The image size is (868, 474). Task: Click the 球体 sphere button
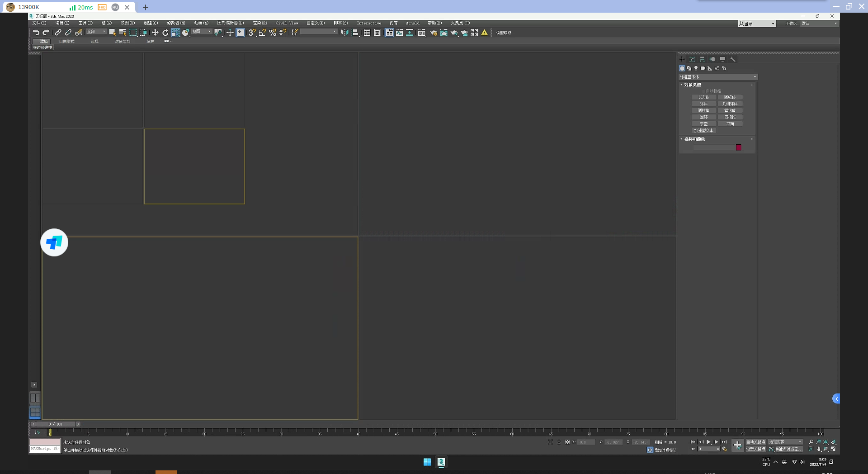[704, 104]
